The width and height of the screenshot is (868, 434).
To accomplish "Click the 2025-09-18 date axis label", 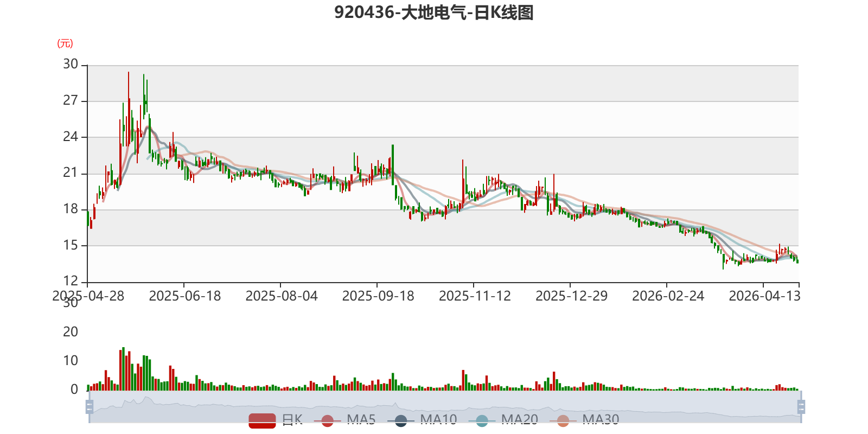I will [x=378, y=296].
